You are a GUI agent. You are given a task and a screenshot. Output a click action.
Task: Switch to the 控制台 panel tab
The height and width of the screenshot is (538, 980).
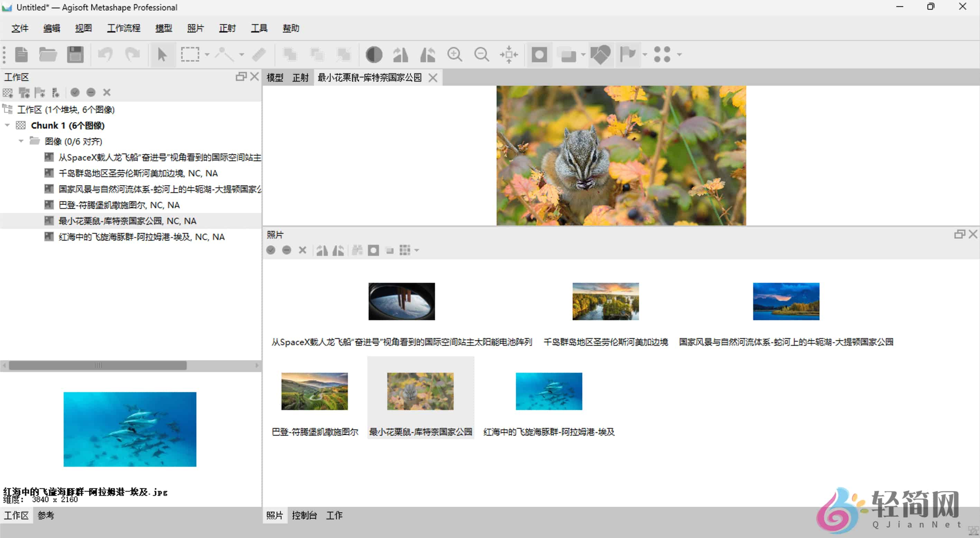pyautogui.click(x=304, y=515)
